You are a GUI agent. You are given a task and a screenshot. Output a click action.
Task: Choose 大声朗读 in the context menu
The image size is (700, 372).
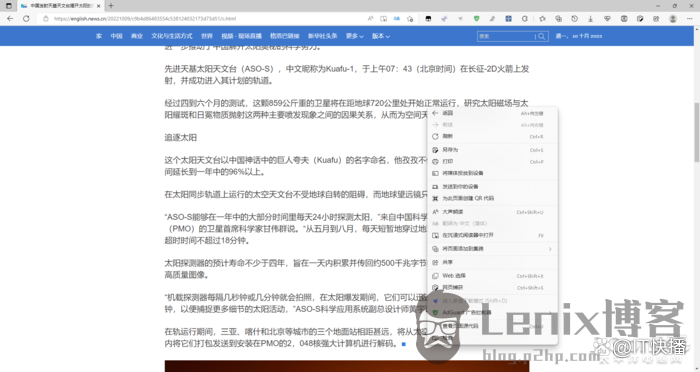[x=492, y=212]
